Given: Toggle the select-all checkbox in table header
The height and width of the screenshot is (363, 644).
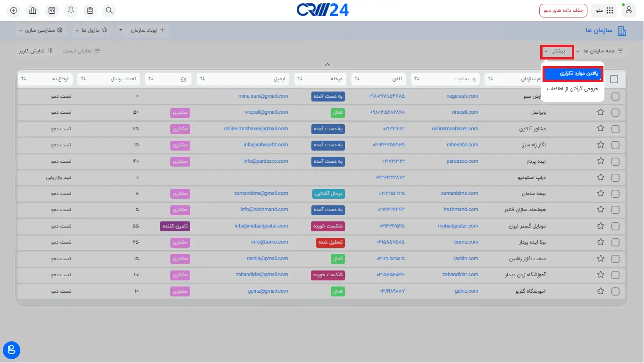Looking at the screenshot, I should pos(614,79).
